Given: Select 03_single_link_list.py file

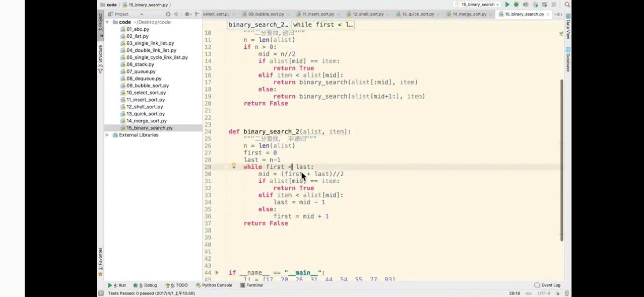Looking at the screenshot, I should click(x=150, y=43).
